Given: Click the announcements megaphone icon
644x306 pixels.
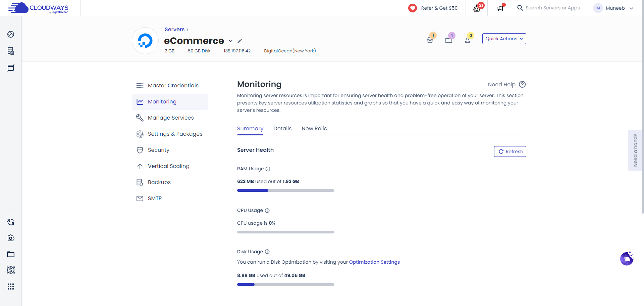Looking at the screenshot, I should pyautogui.click(x=499, y=8).
